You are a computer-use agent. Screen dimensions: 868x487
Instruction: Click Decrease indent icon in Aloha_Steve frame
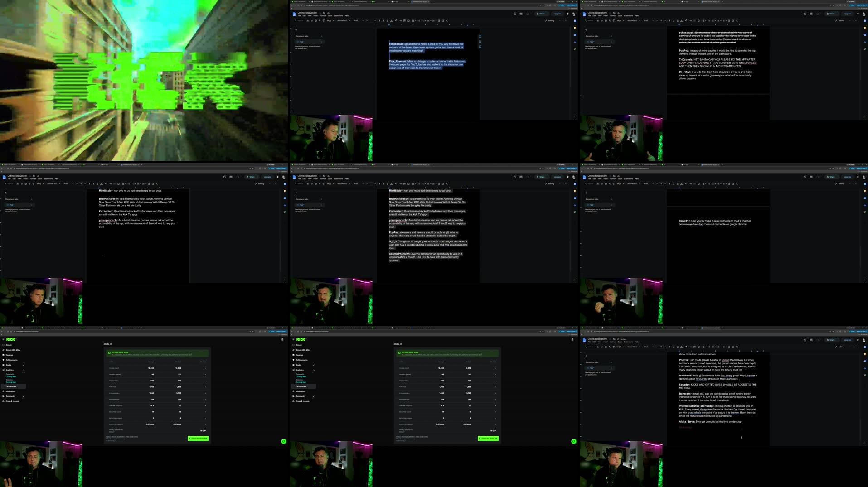(x=729, y=347)
